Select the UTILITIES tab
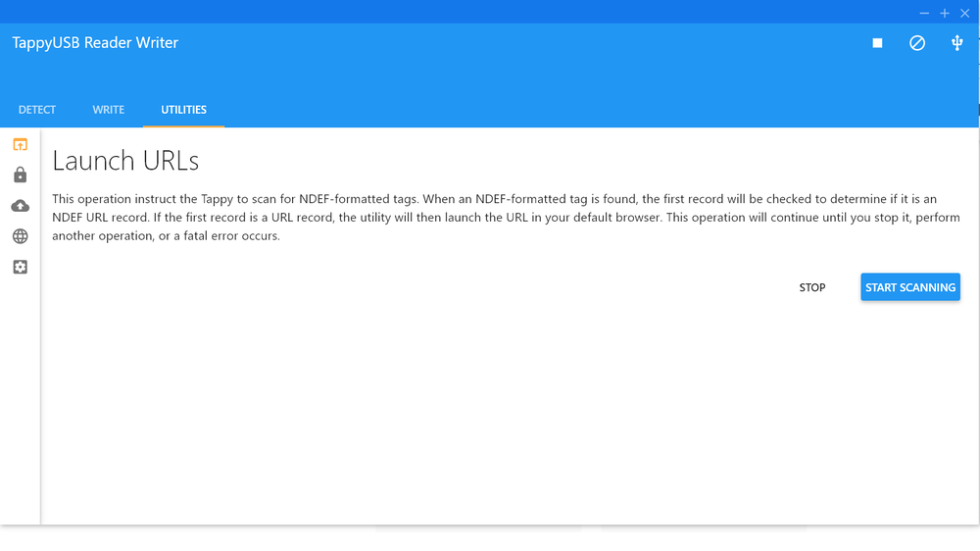The image size is (980, 551). [x=184, y=110]
